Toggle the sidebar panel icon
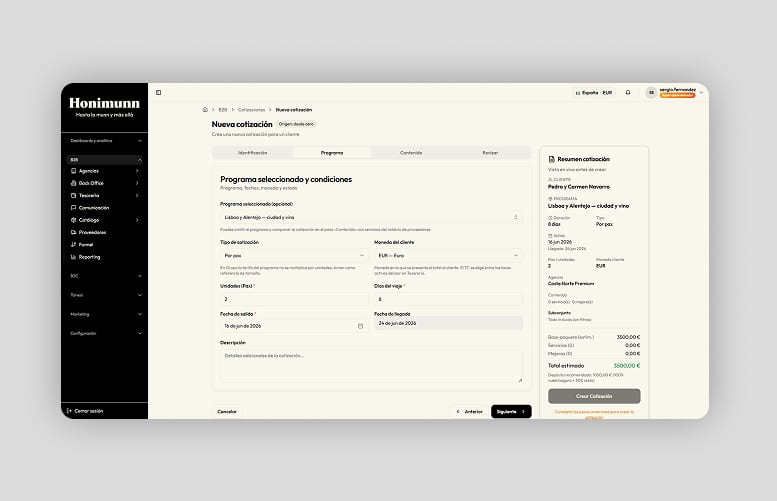 click(x=159, y=93)
